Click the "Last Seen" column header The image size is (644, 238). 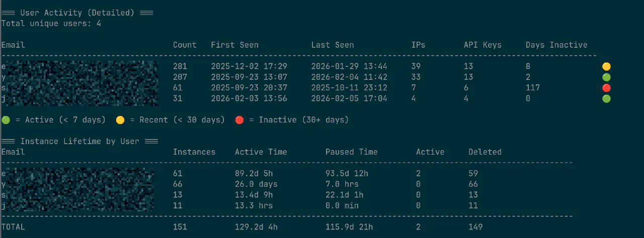[x=333, y=45]
